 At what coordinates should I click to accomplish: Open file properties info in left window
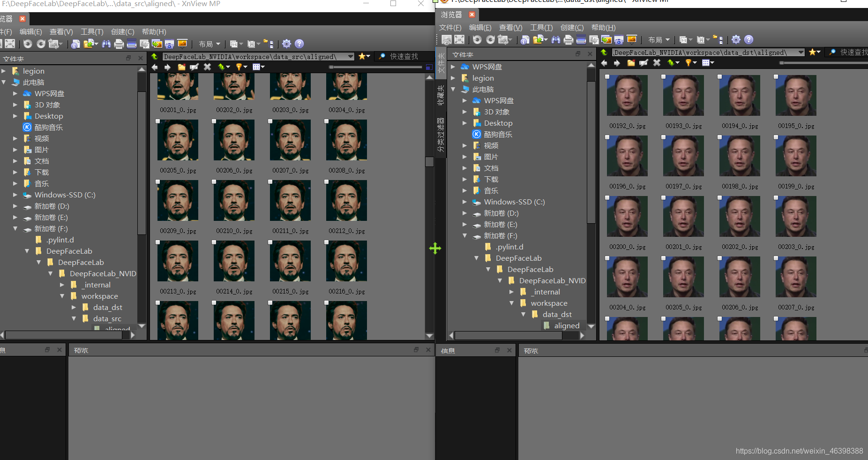point(75,44)
